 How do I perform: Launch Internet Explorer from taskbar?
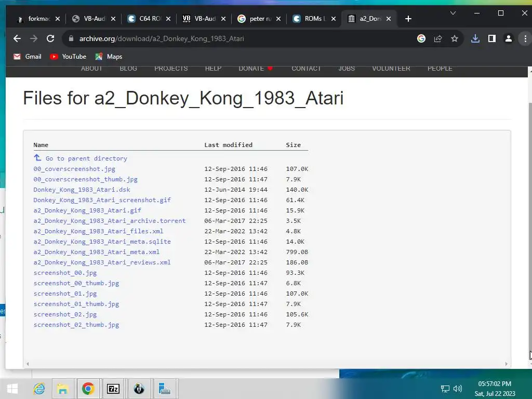[x=39, y=389]
